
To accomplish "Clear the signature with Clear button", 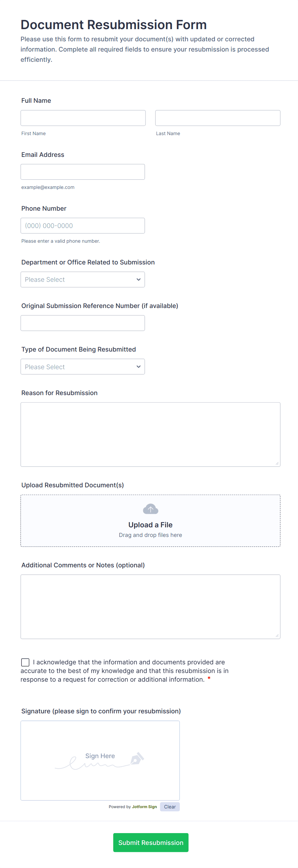I will (170, 807).
